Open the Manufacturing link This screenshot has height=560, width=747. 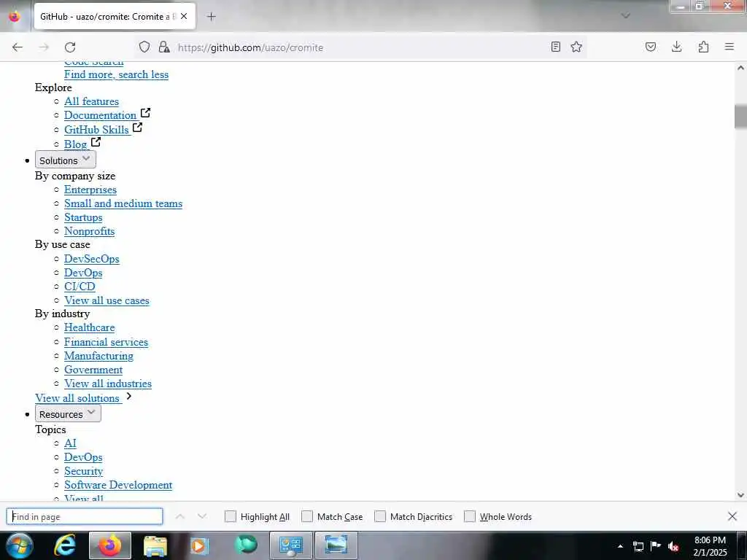(98, 356)
